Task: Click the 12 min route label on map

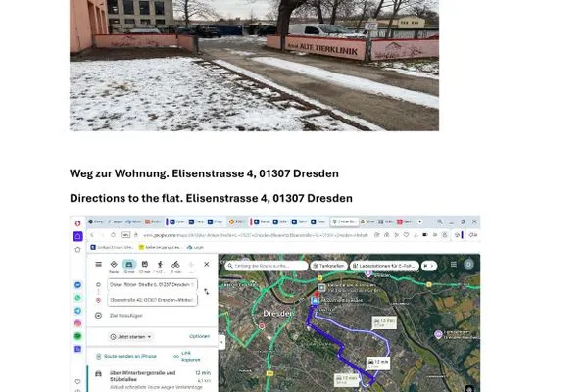Action: coord(378,364)
